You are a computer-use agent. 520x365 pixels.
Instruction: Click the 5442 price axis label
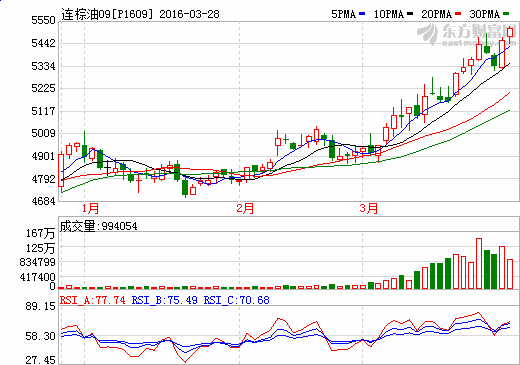[43, 43]
